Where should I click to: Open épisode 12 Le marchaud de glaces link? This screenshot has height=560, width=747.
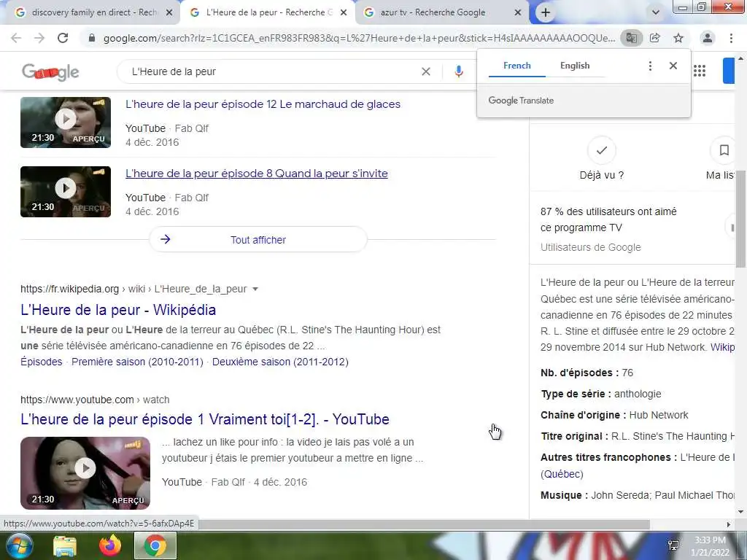(263, 104)
